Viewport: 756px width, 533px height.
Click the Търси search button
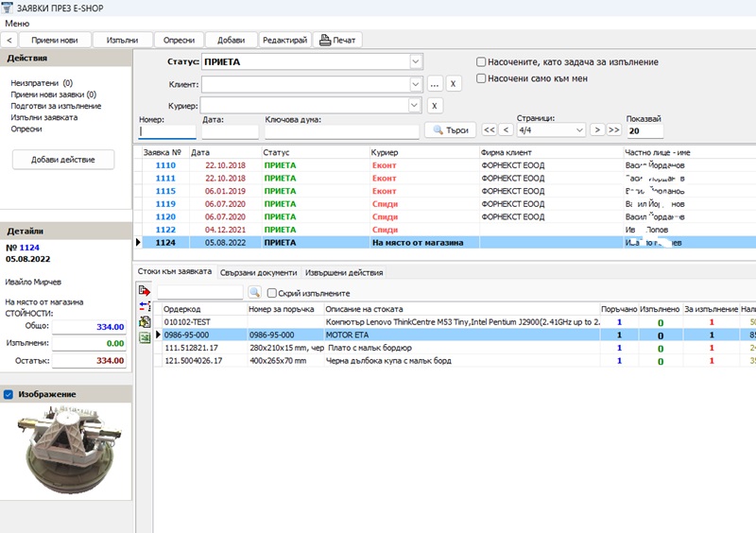(x=451, y=129)
